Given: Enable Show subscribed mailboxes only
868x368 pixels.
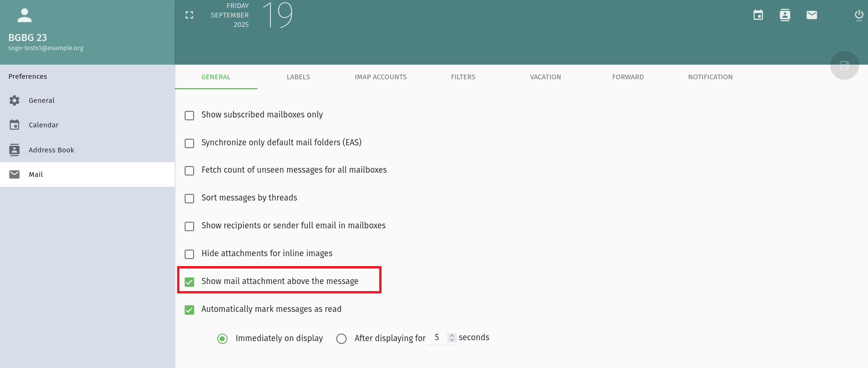Looking at the screenshot, I should (x=189, y=116).
